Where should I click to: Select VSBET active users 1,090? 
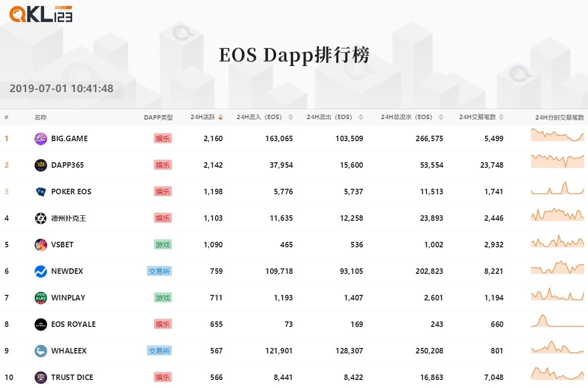pos(213,245)
